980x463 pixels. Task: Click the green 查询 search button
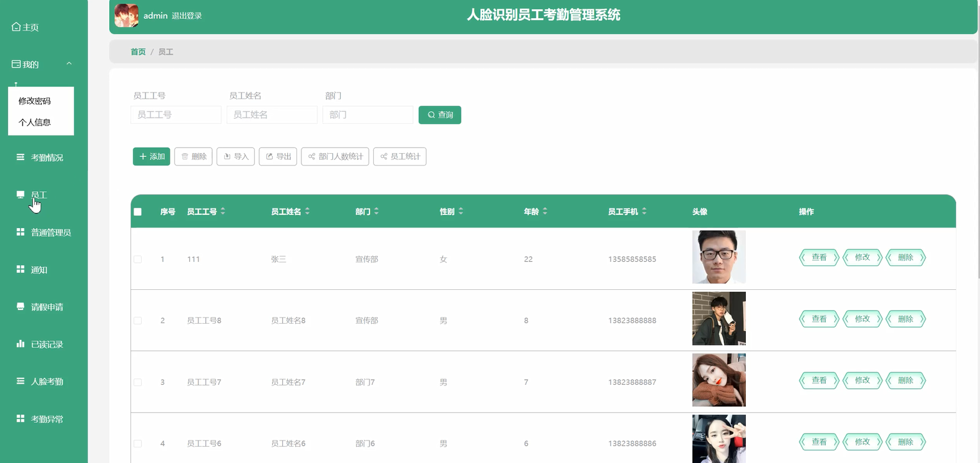[x=440, y=115]
